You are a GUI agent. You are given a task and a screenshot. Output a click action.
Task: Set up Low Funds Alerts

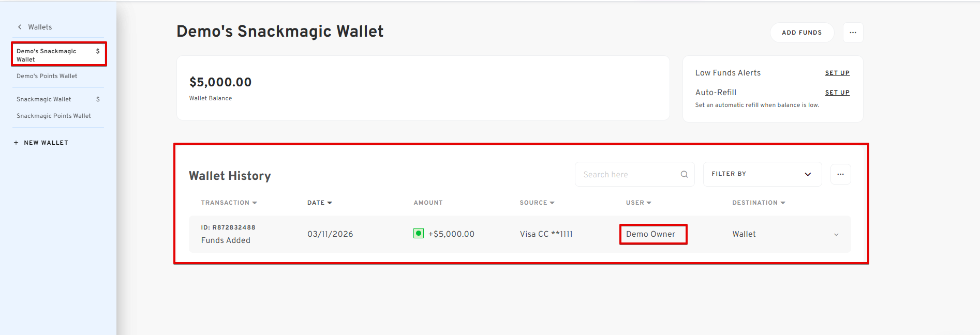point(837,73)
